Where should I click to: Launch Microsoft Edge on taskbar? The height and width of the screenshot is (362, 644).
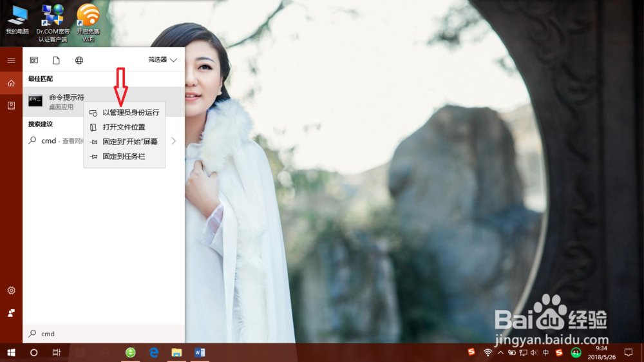pyautogui.click(x=154, y=352)
